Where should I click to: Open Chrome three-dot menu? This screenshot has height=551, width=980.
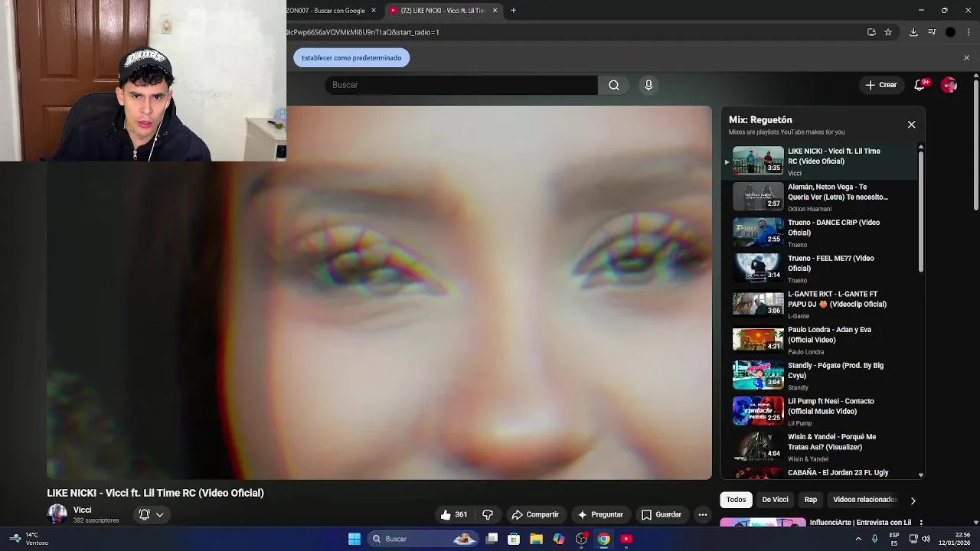pyautogui.click(x=969, y=32)
